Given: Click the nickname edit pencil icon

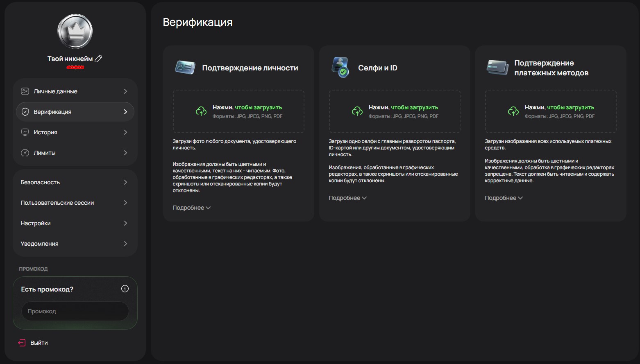Looking at the screenshot, I should (98, 58).
